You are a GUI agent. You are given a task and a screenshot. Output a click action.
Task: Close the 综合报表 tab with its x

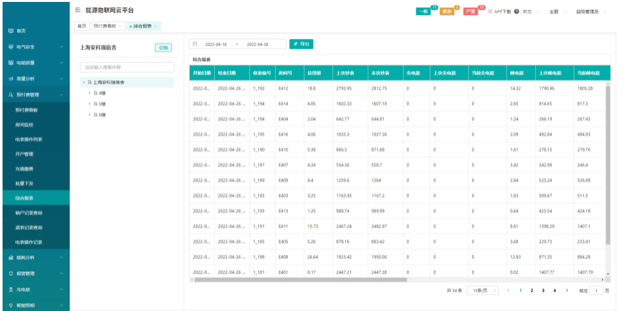[155, 26]
